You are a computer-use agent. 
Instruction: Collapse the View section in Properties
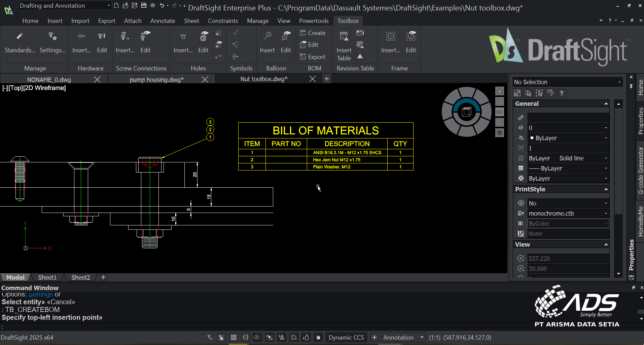tap(606, 244)
